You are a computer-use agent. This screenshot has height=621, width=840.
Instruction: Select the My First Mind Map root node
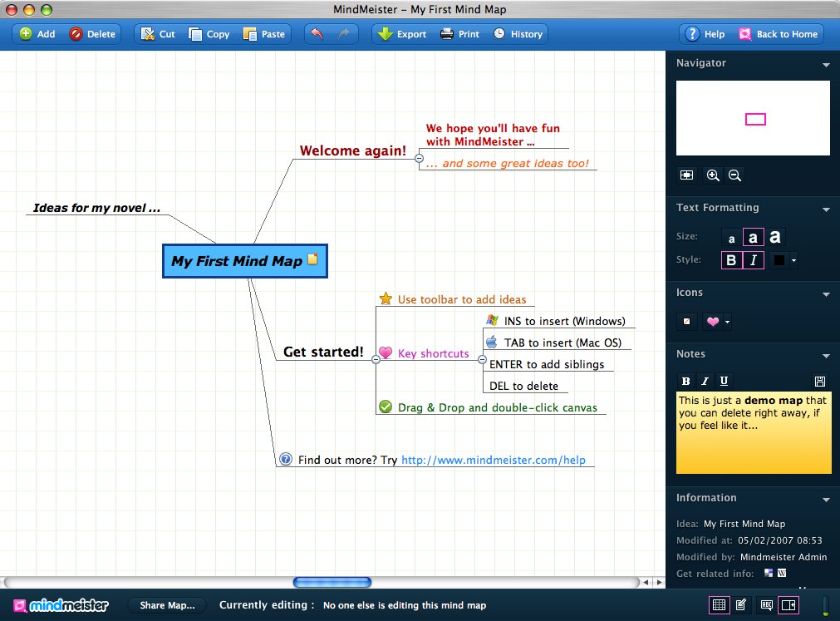(x=245, y=261)
